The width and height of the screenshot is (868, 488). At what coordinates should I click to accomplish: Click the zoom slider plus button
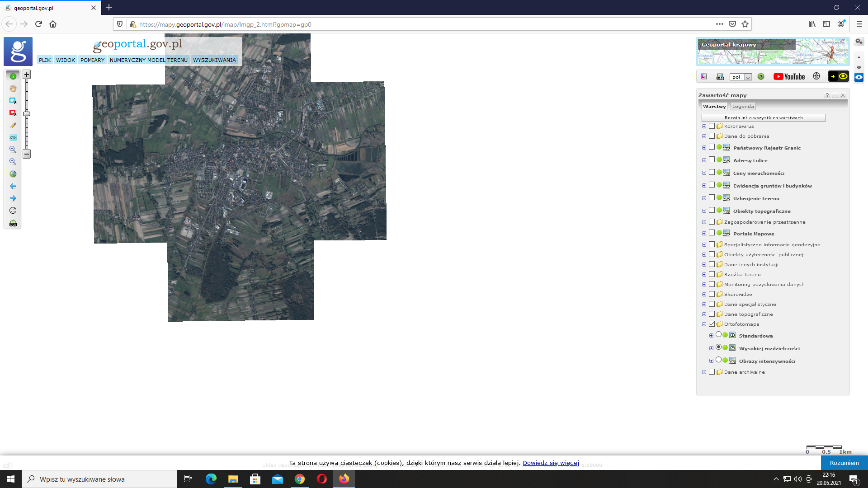[x=27, y=75]
